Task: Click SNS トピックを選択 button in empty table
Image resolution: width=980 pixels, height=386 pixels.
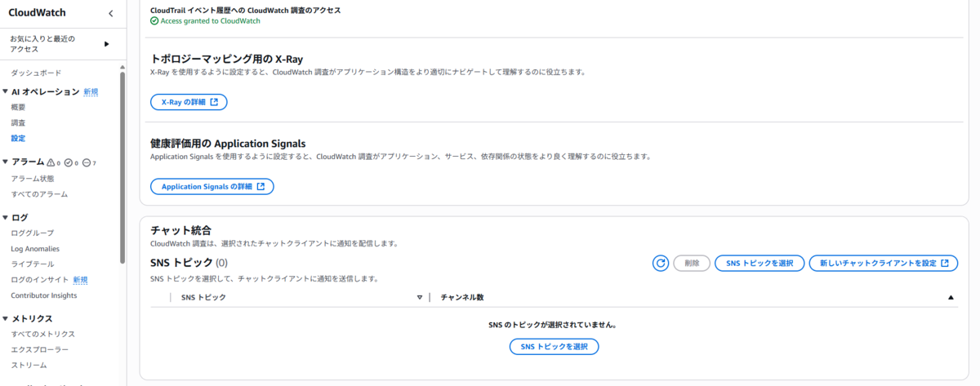Action: point(554,347)
